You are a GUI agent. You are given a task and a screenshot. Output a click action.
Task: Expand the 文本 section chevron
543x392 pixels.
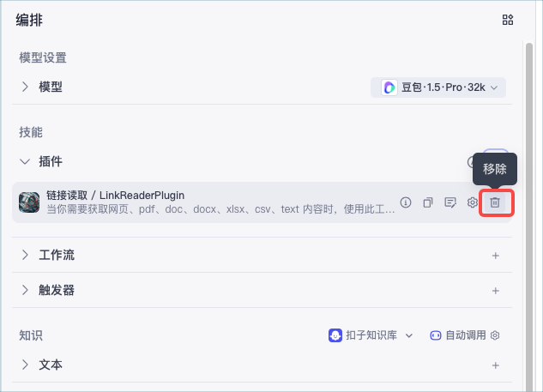pyautogui.click(x=25, y=365)
